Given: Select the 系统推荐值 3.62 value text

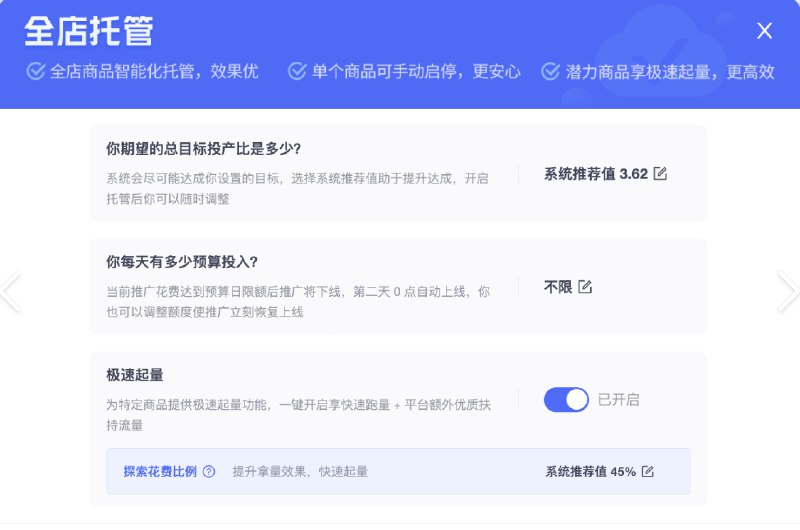Looking at the screenshot, I should (596, 174).
